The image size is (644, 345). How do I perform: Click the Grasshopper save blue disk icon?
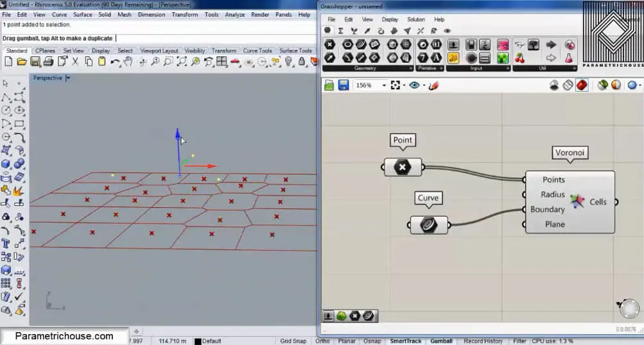(344, 85)
